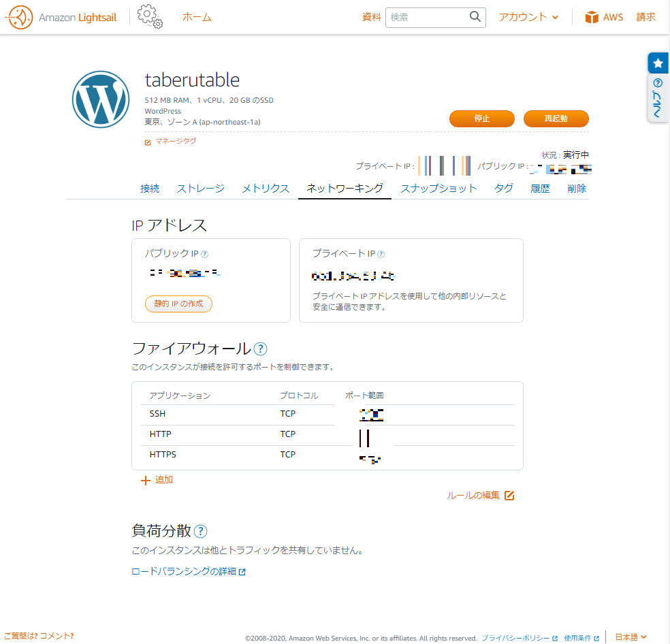Image resolution: width=670 pixels, height=644 pixels.
Task: Click the 再起動 reboot button
Action: tap(556, 118)
